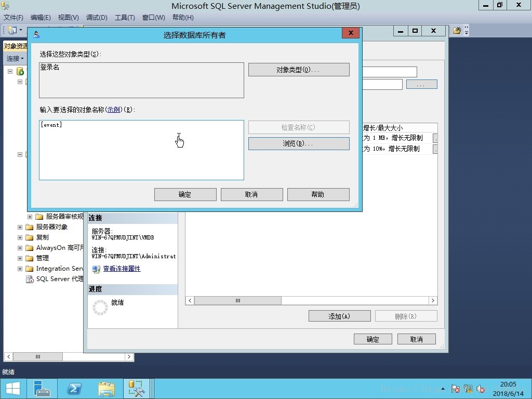The height and width of the screenshot is (399, 532).
Task: Open the 窗口(W) menu
Action: tap(153, 18)
